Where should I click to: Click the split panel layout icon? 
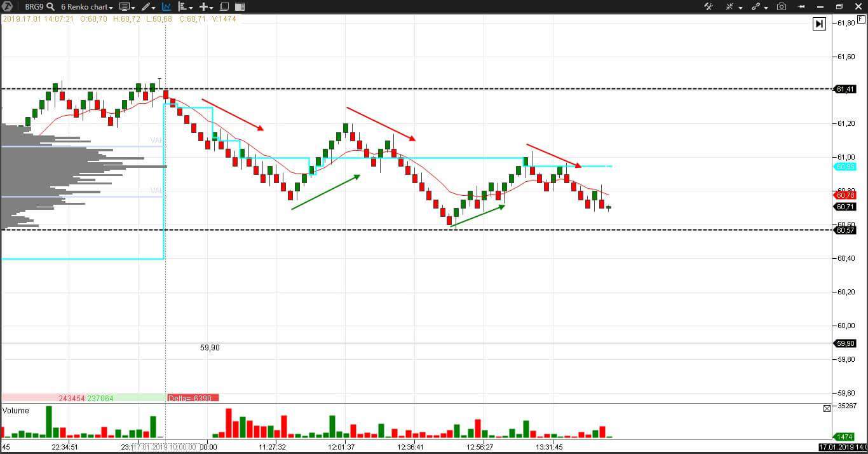tap(240, 7)
